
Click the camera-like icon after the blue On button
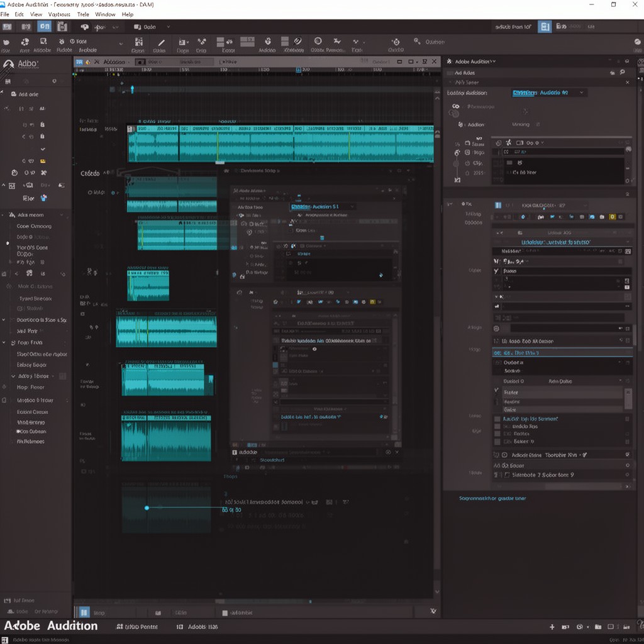62,27
